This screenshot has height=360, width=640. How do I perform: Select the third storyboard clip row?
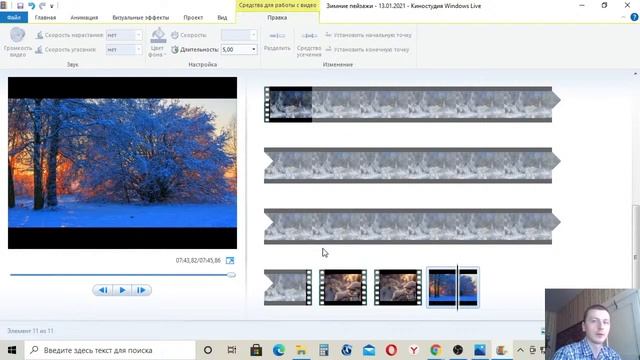(x=411, y=227)
